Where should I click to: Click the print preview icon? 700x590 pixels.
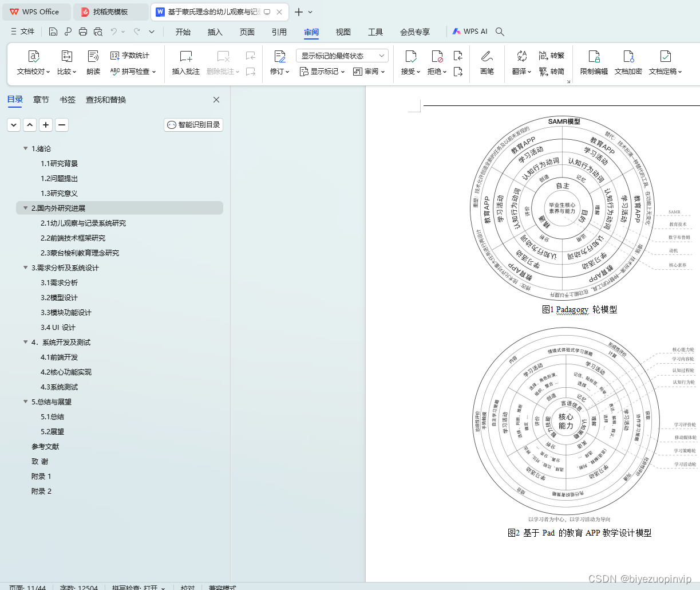[98, 32]
